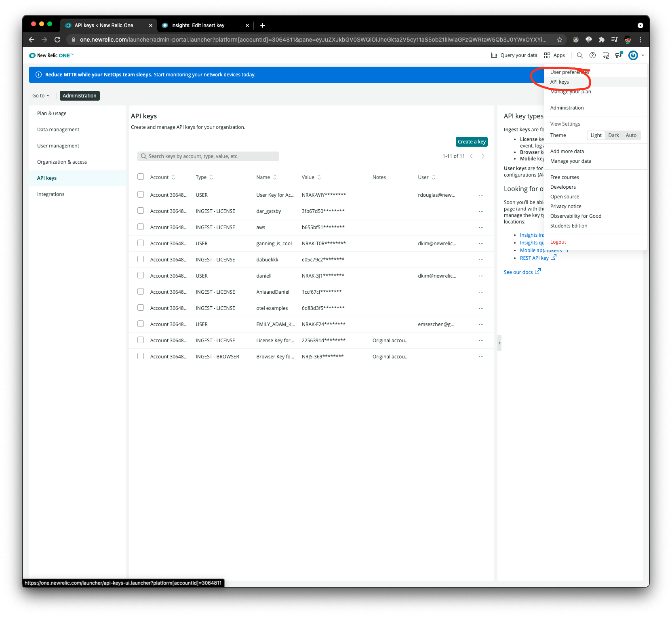Switch theme to Dark
672x617 pixels.
coord(613,135)
